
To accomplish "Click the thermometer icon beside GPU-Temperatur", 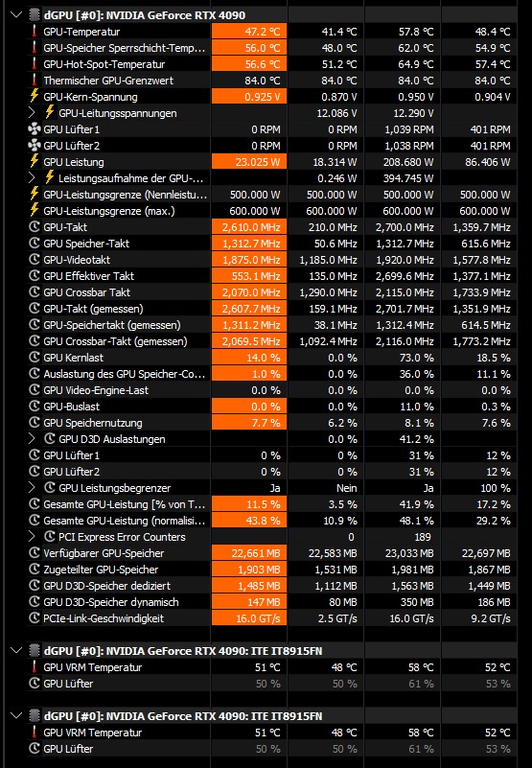I will 35,32.
